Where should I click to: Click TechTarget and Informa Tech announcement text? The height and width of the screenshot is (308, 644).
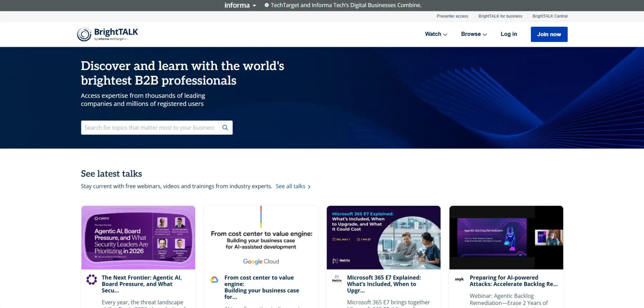click(x=346, y=5)
